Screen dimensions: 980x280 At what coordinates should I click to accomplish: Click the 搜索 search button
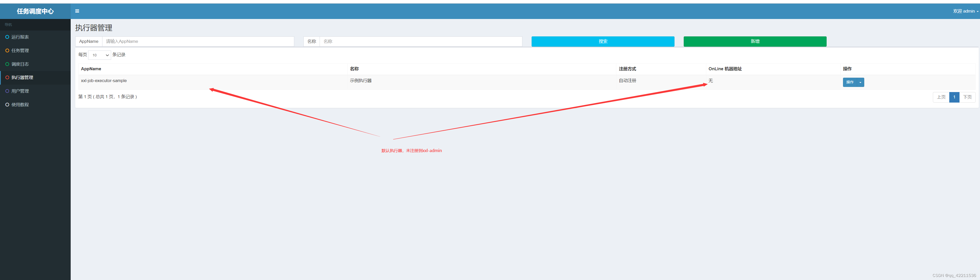(x=603, y=42)
